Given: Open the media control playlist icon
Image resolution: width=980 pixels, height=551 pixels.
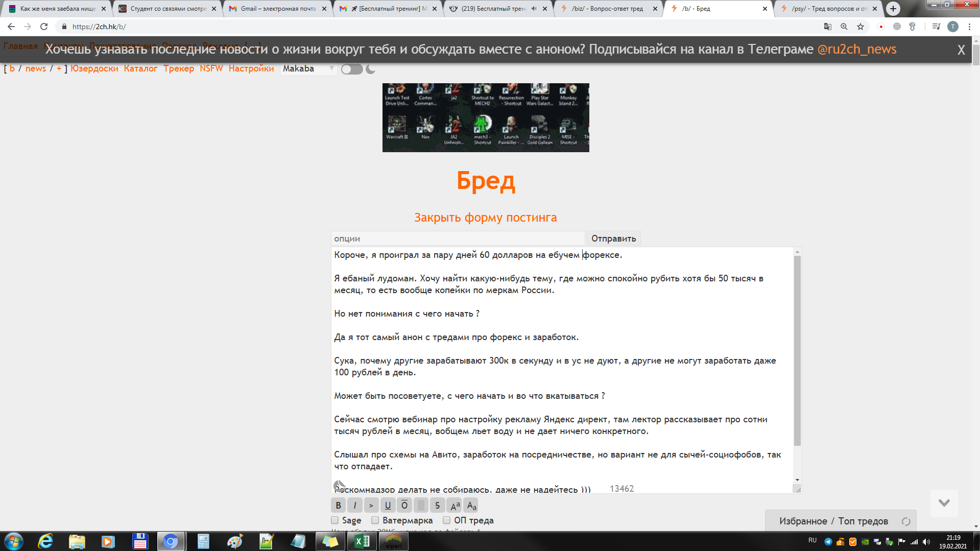Looking at the screenshot, I should pyautogui.click(x=936, y=27).
